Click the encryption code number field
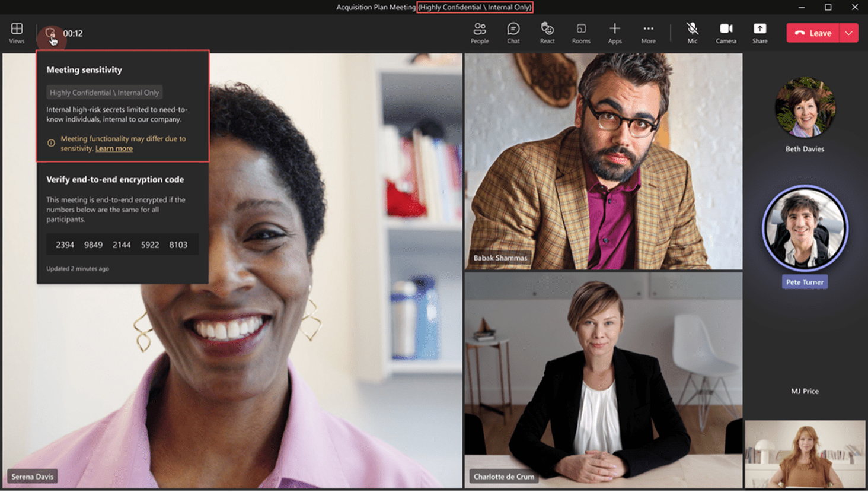Image resolution: width=868 pixels, height=492 pixels. [x=122, y=245]
